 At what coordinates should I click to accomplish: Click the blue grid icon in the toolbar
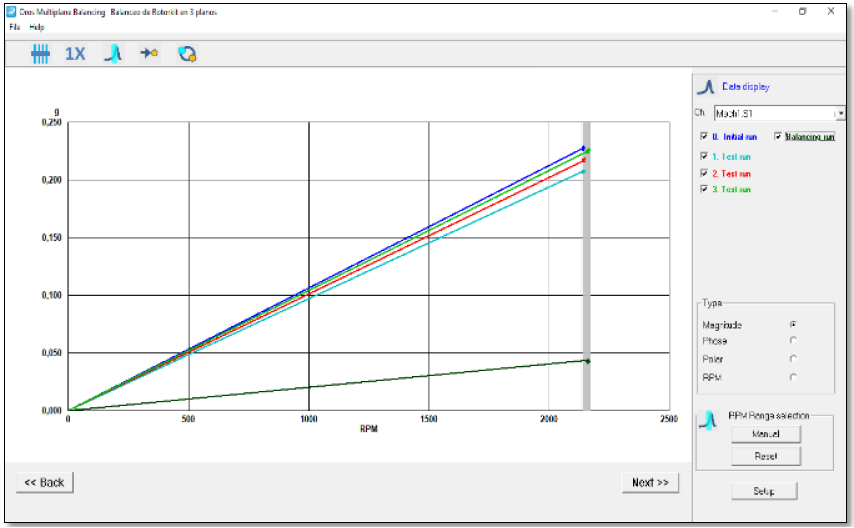[41, 54]
